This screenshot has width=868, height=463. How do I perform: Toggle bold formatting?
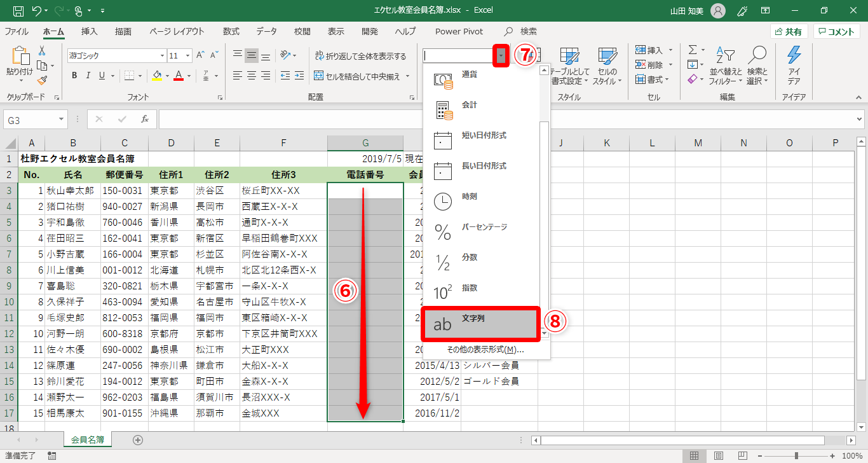[74, 76]
